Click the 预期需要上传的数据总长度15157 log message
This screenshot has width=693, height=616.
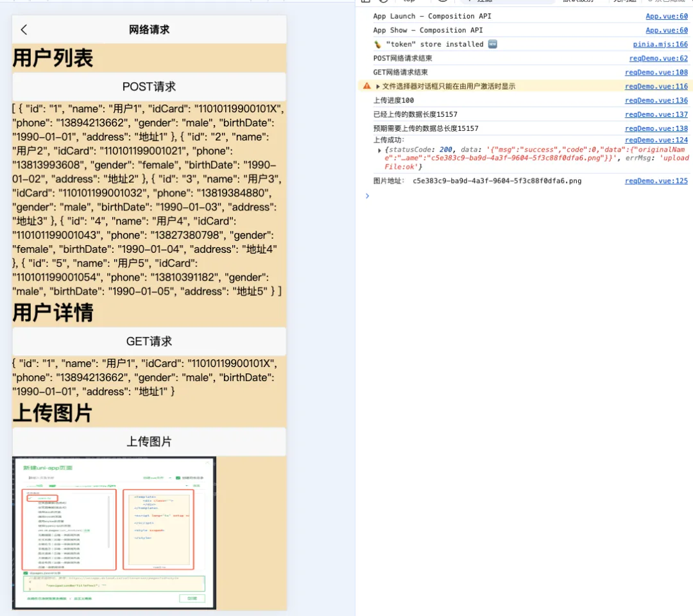click(425, 128)
